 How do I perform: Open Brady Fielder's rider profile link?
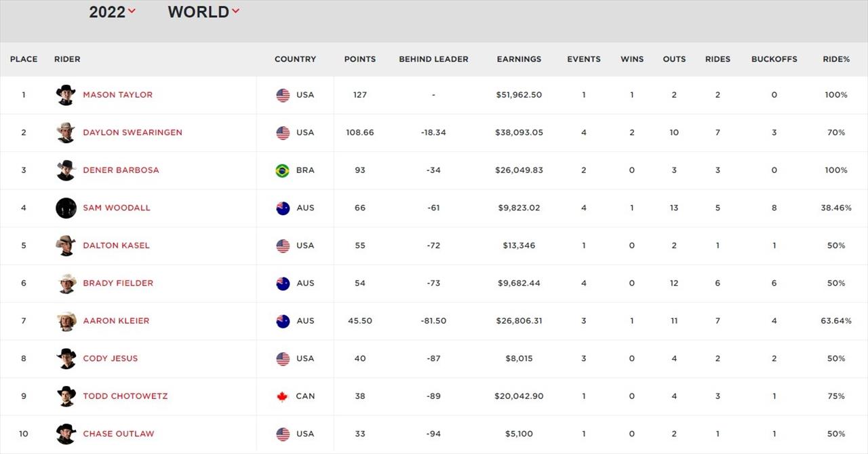118,283
